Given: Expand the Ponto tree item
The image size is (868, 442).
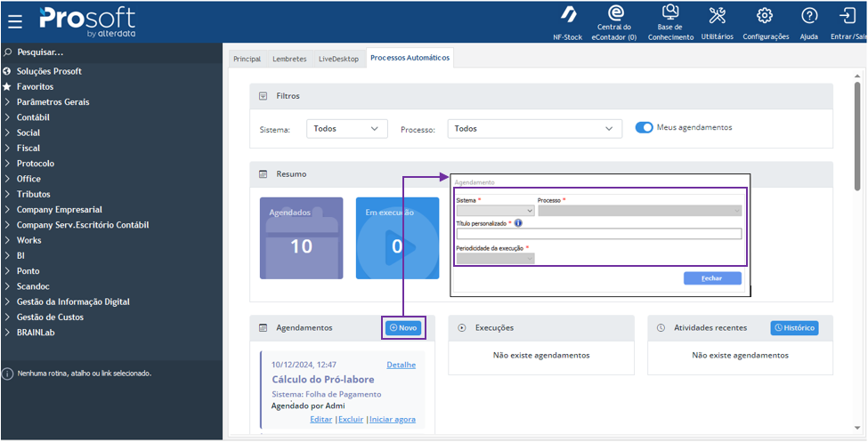Looking at the screenshot, I should point(7,271).
